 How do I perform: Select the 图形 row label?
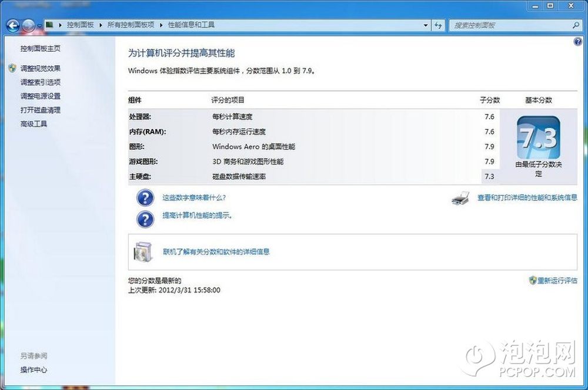tap(136, 146)
